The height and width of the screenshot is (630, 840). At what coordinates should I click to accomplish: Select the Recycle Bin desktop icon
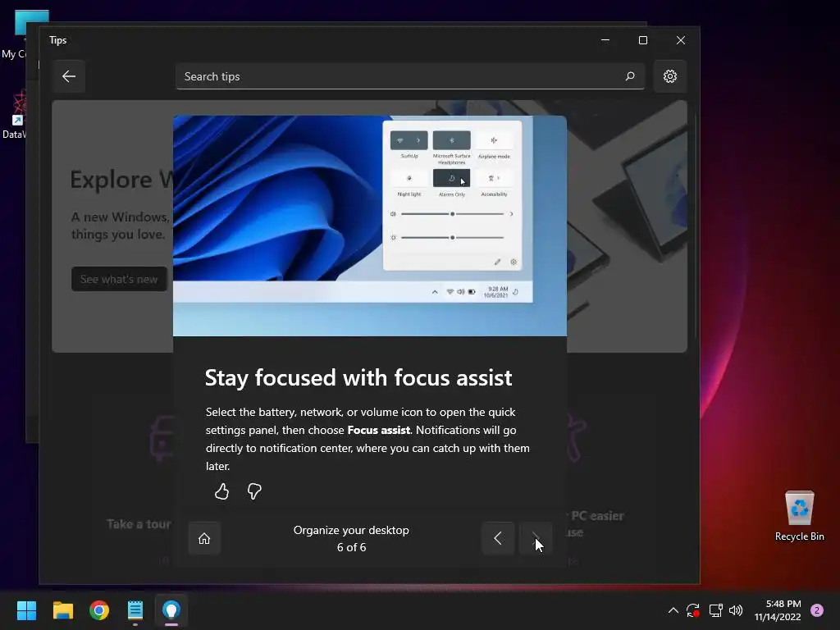799,517
